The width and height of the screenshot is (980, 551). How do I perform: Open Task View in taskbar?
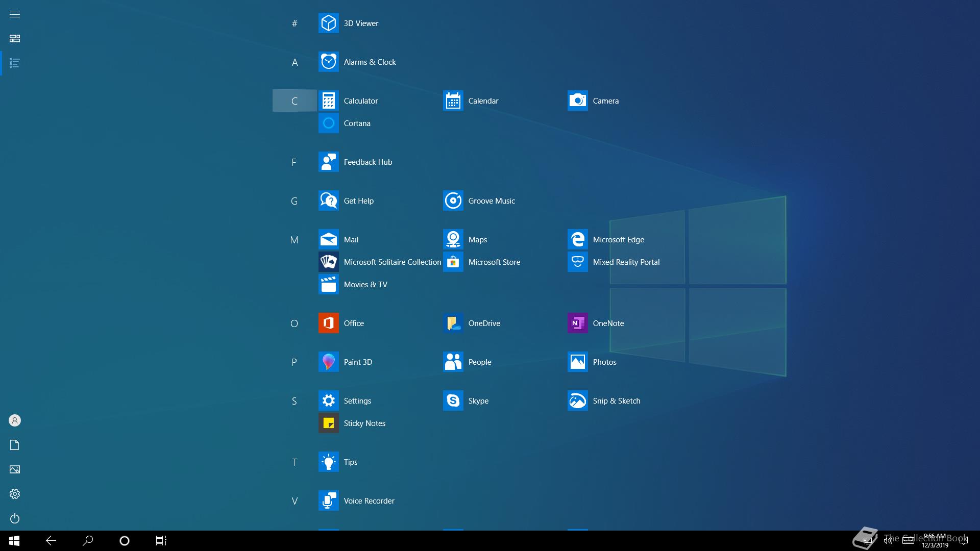click(x=161, y=541)
